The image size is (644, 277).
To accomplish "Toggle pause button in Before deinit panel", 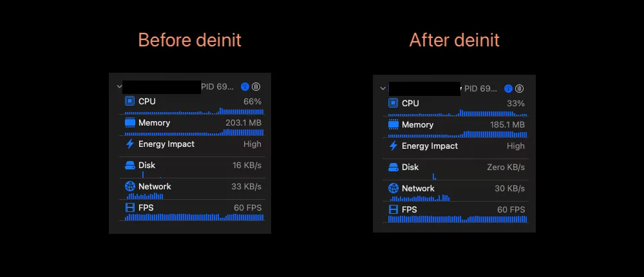I will point(256,86).
